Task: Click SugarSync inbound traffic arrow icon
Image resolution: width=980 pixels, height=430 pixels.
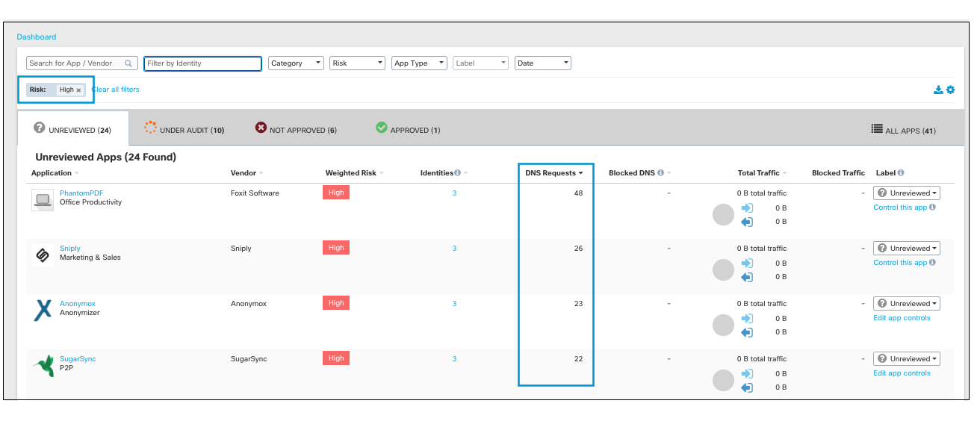Action: pos(747,374)
